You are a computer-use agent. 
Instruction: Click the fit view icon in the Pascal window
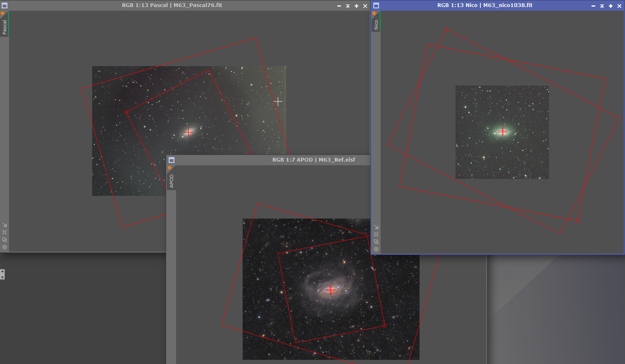(5, 232)
